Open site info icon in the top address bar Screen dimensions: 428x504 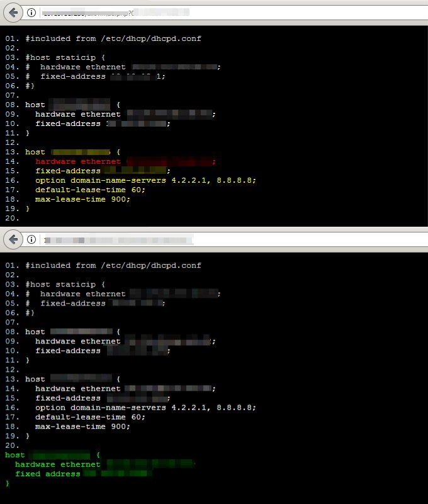point(31,13)
